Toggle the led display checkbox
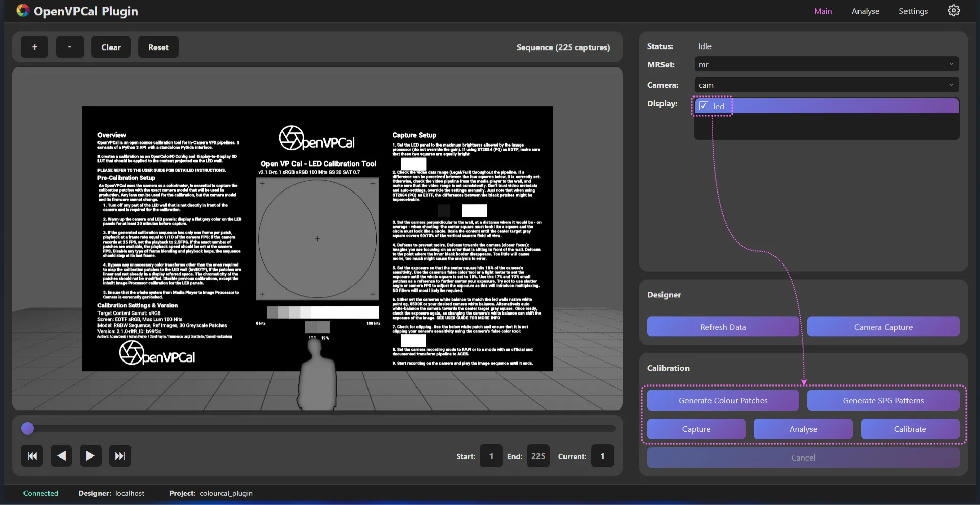980x505 pixels. (704, 106)
